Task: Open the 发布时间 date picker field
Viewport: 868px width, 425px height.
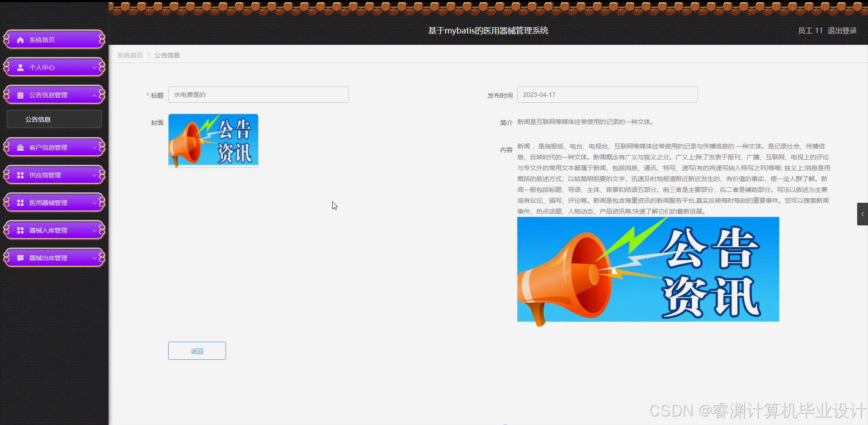Action: [x=608, y=95]
